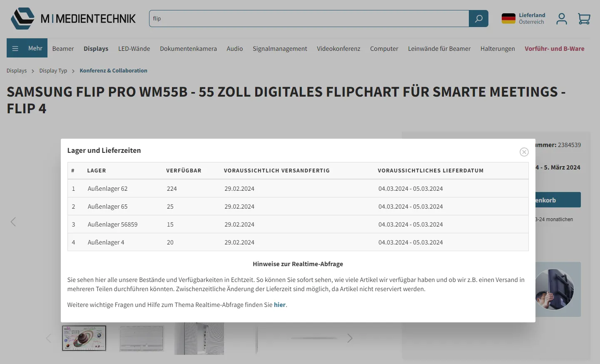Image resolution: width=600 pixels, height=364 pixels.
Task: Click the German flag delivery country icon
Action: click(x=508, y=19)
